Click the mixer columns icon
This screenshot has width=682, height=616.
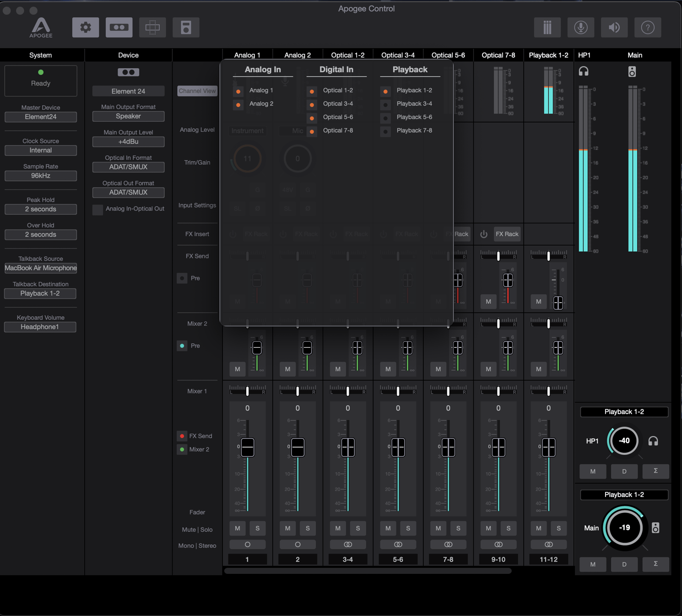coord(547,27)
